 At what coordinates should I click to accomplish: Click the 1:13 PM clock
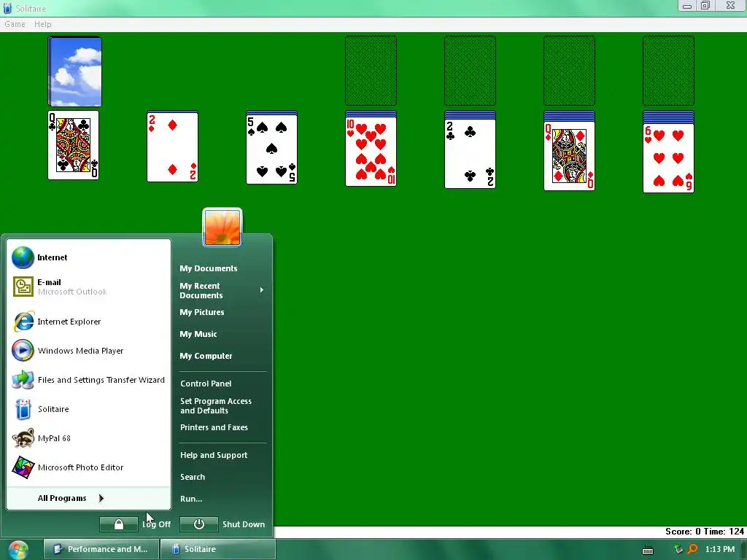(x=720, y=550)
